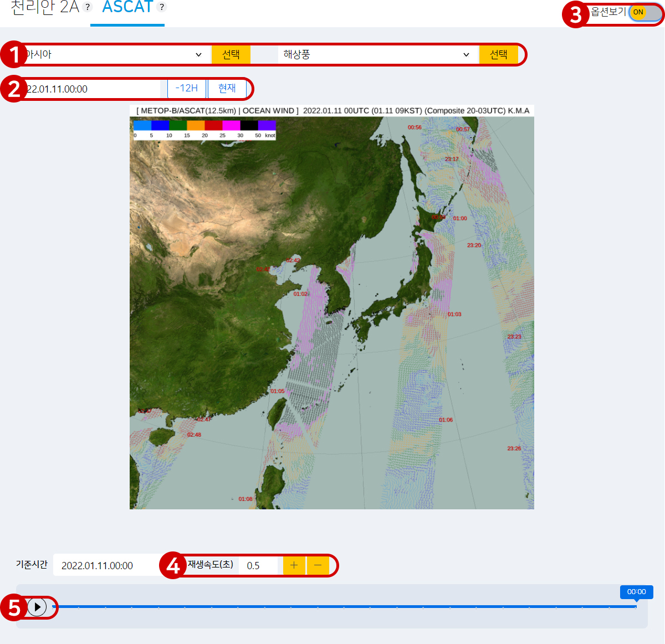The image size is (665, 644).
Task: Click the 00:00 timeline marker
Action: 636,592
